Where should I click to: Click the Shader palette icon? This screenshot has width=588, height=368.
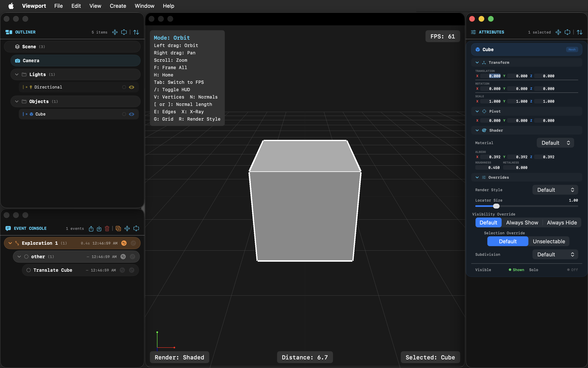(x=484, y=130)
